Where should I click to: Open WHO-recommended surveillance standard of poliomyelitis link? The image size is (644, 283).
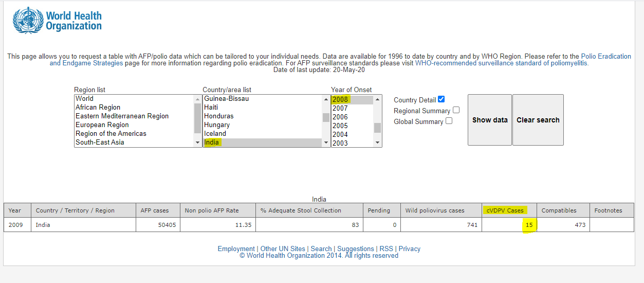[x=502, y=63]
